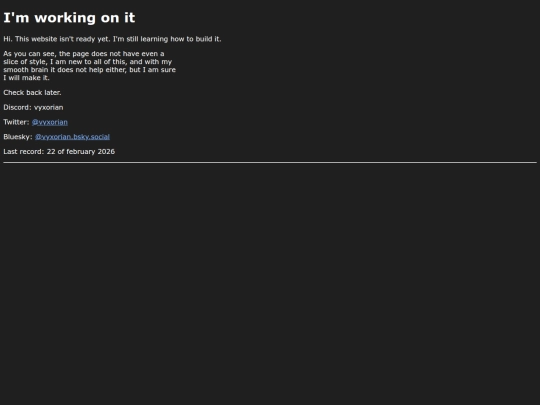Click the "Last record: 22 of february 2026" line

coord(59,152)
